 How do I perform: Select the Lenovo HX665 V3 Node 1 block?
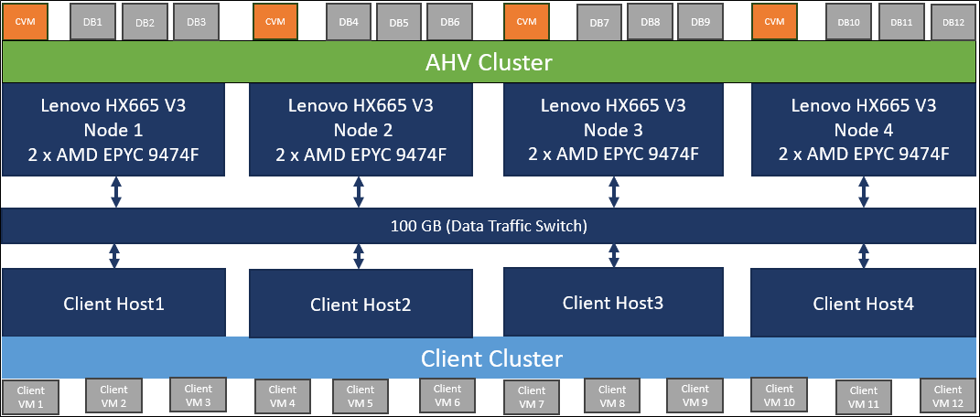[x=116, y=130]
